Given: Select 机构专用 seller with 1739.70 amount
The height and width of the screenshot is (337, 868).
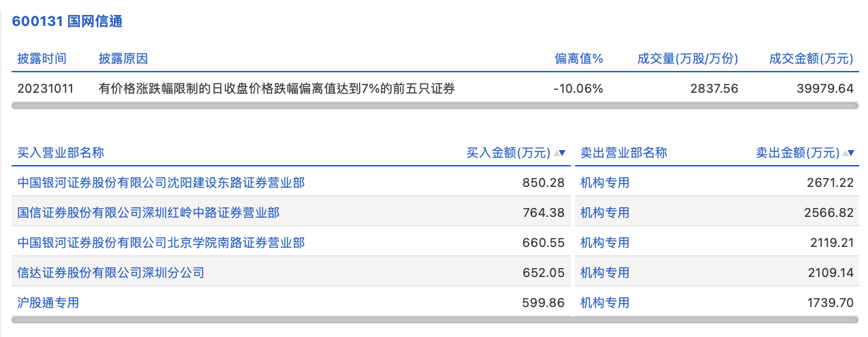Looking at the screenshot, I should pos(604,302).
